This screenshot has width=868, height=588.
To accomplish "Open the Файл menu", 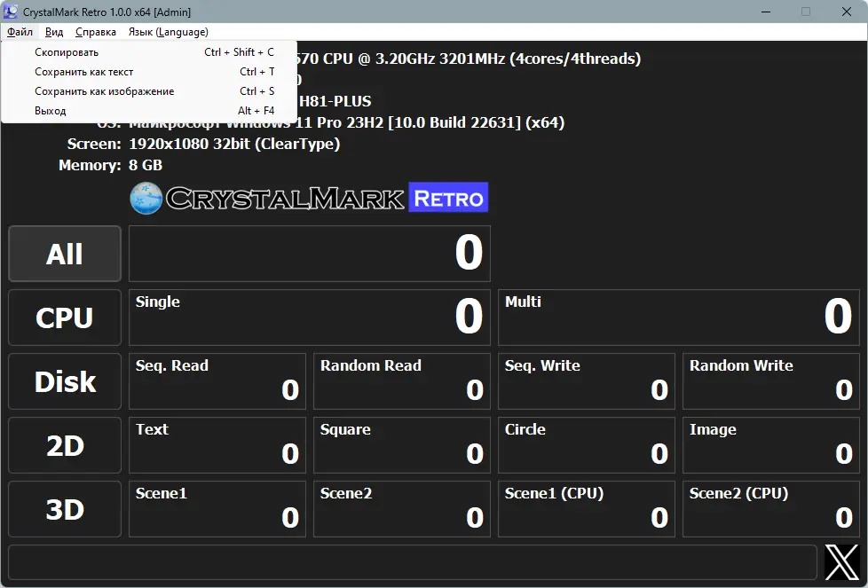I will click(20, 32).
